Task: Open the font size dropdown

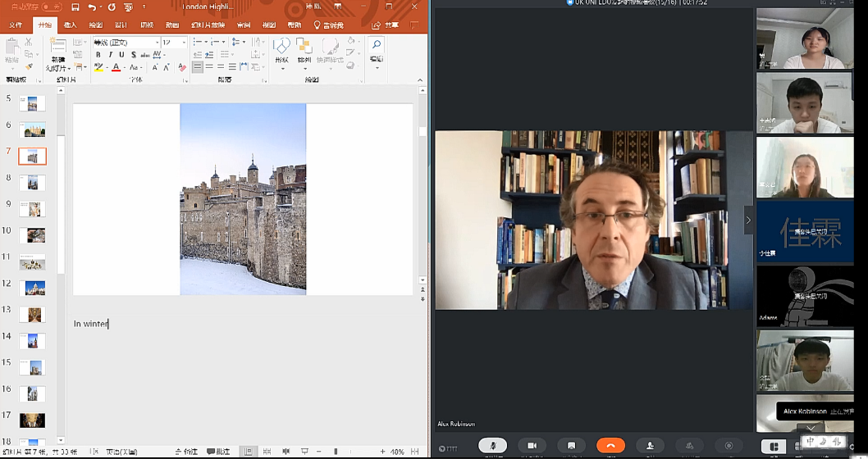Action: point(173,42)
